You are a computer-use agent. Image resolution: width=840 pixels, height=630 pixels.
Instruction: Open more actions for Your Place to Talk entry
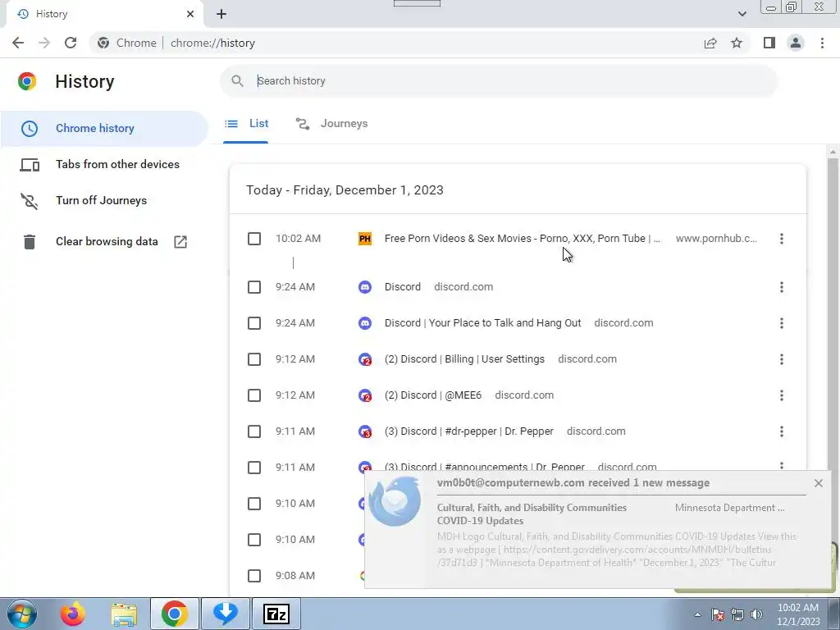tap(782, 323)
